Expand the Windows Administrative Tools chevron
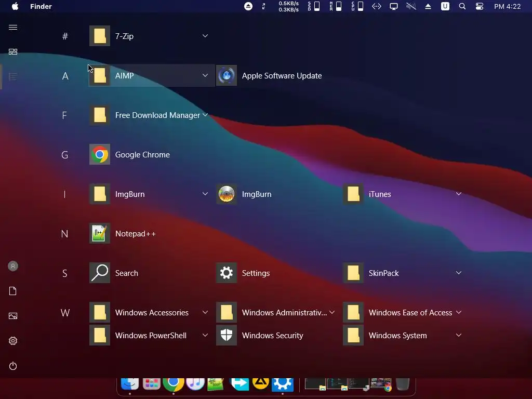Image resolution: width=532 pixels, height=399 pixels. 332,312
